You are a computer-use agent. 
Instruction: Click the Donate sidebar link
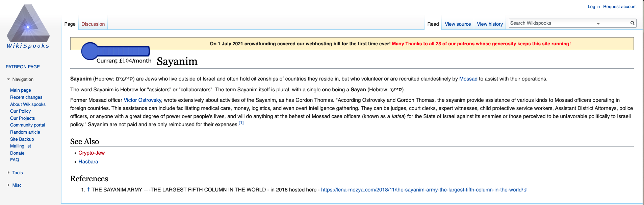click(x=17, y=153)
